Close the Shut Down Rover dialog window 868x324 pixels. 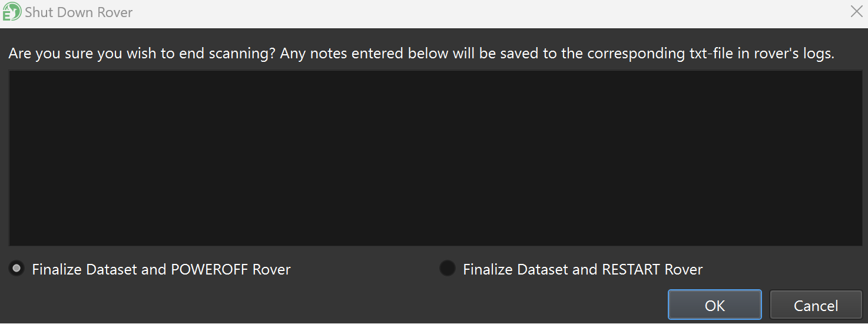click(x=856, y=12)
